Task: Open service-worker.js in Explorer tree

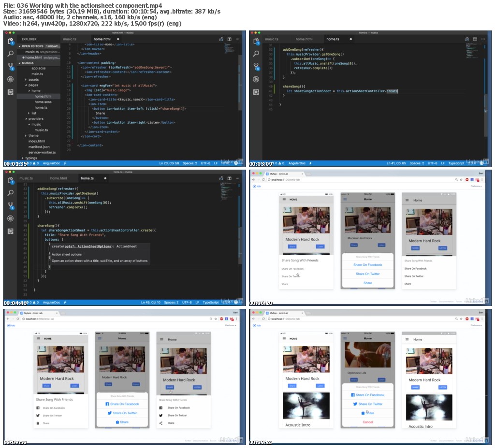Action: click(42, 153)
